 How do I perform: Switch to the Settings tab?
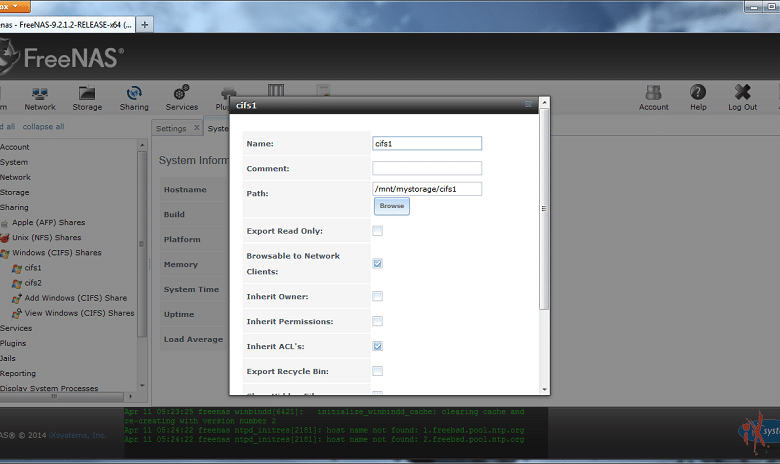(x=171, y=128)
